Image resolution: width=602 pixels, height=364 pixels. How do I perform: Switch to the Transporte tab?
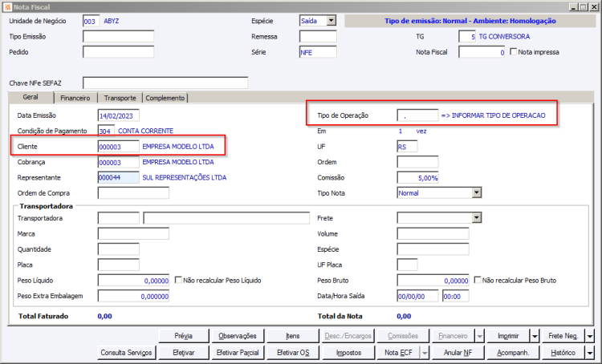[x=120, y=98]
